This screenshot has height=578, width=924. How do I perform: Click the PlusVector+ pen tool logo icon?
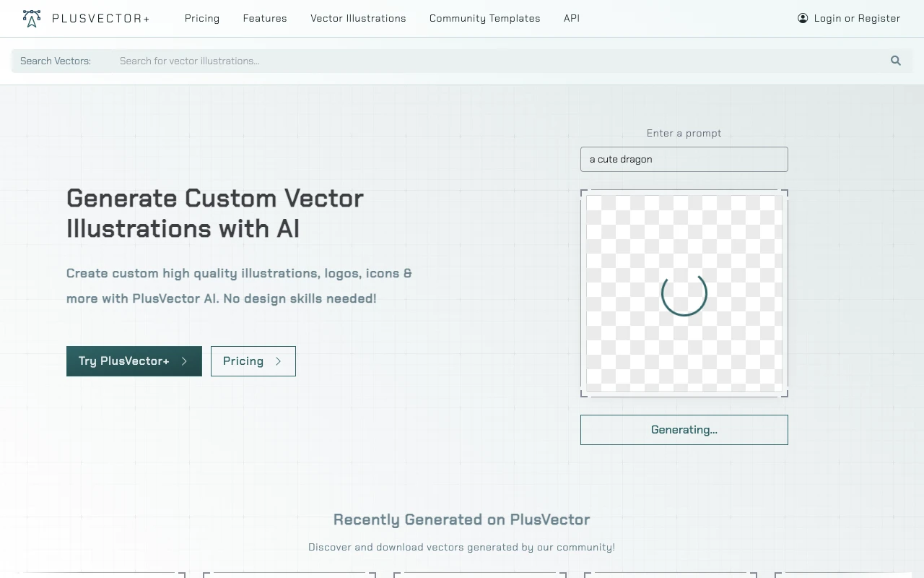31,18
